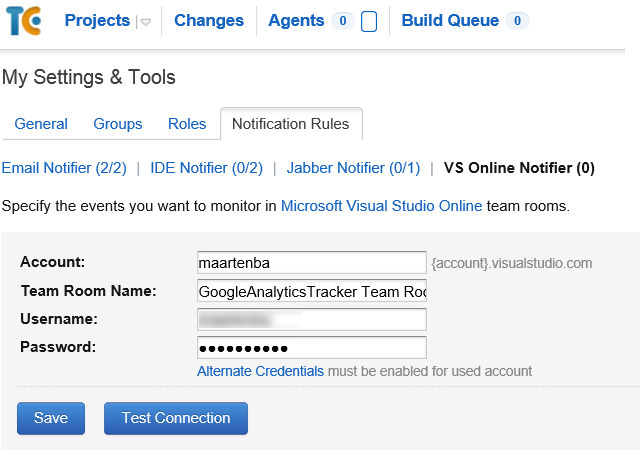Click the {account}.visualstudio.com hint text
The height and width of the screenshot is (450, 640).
click(511, 263)
